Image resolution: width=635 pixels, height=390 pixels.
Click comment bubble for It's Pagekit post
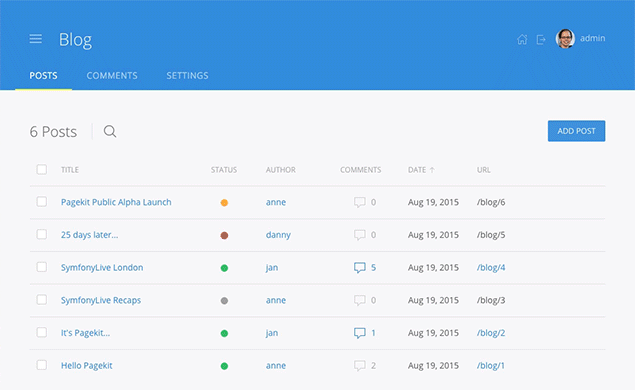[360, 333]
